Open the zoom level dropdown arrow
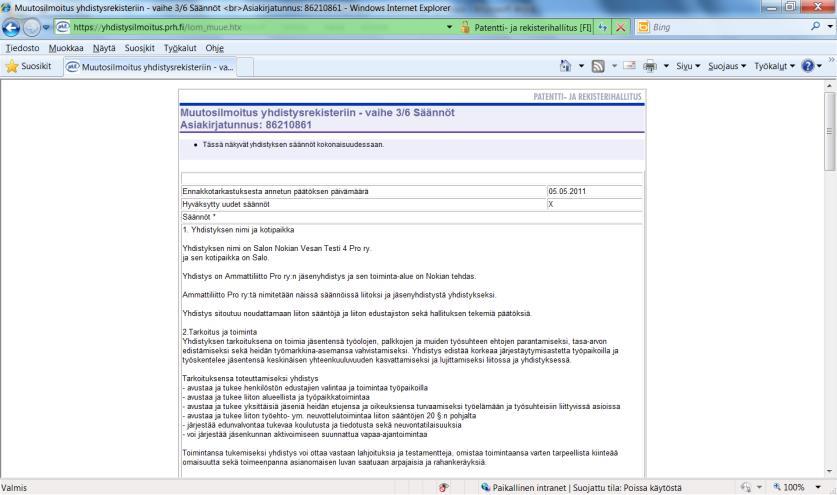 (x=818, y=487)
